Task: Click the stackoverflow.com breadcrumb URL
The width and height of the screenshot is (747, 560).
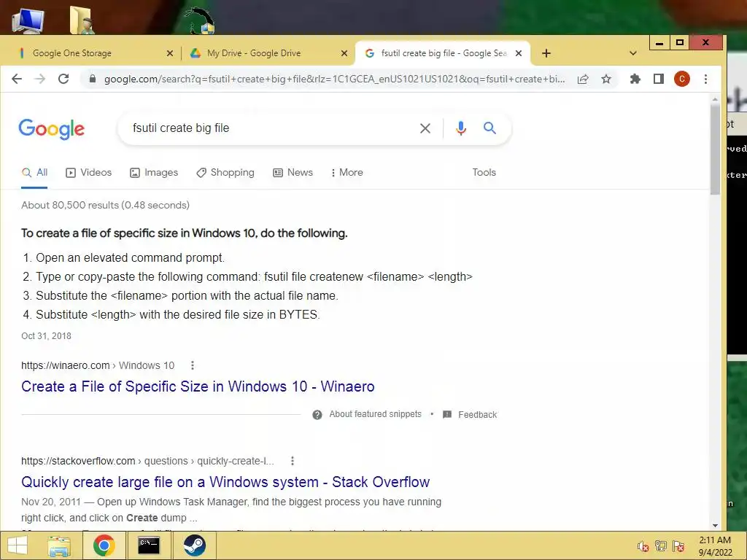Action: (x=147, y=461)
